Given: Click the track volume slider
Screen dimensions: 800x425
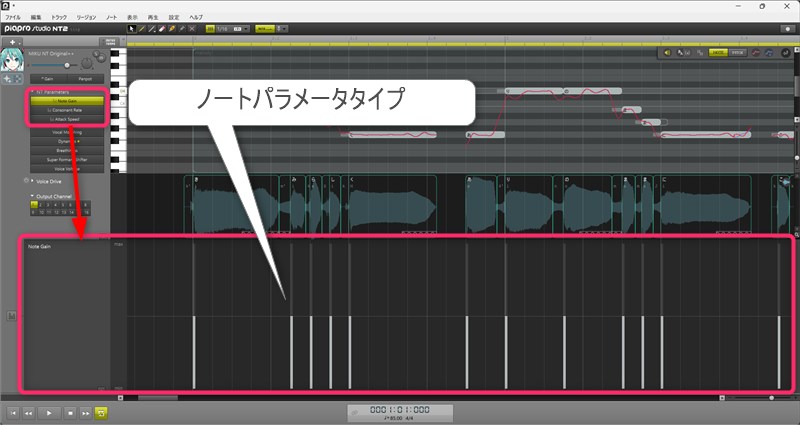Looking at the screenshot, I should (x=53, y=65).
